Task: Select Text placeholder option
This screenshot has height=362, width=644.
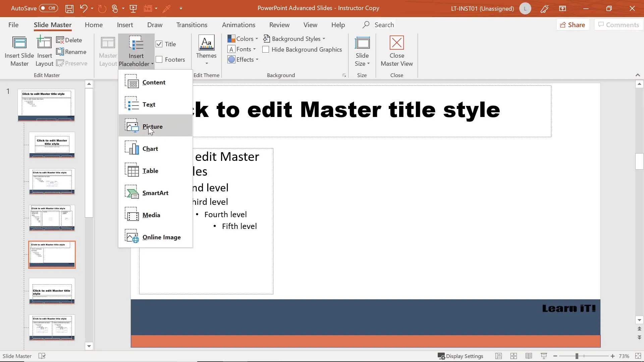Action: coord(155,104)
